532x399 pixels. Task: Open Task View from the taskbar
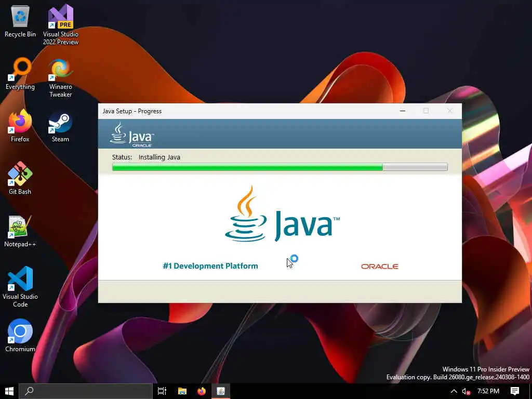[x=162, y=391]
